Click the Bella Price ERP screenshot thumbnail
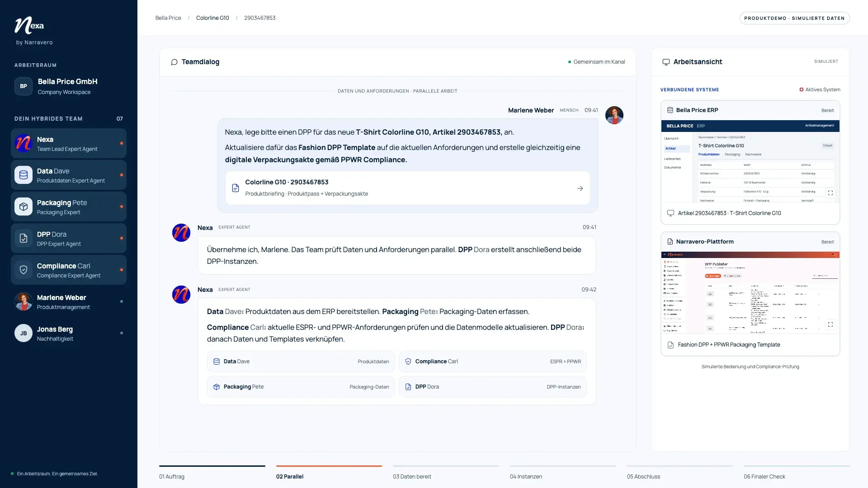 pos(750,161)
